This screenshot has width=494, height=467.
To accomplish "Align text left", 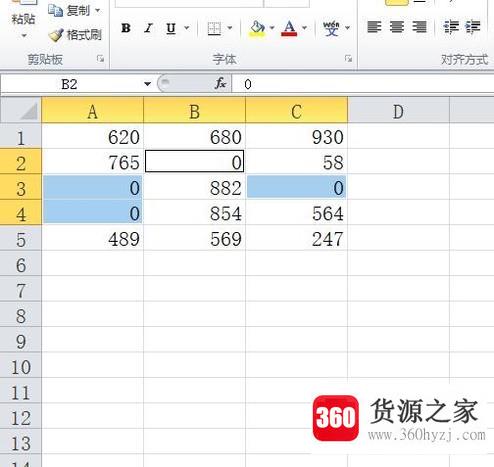I will coord(374,27).
